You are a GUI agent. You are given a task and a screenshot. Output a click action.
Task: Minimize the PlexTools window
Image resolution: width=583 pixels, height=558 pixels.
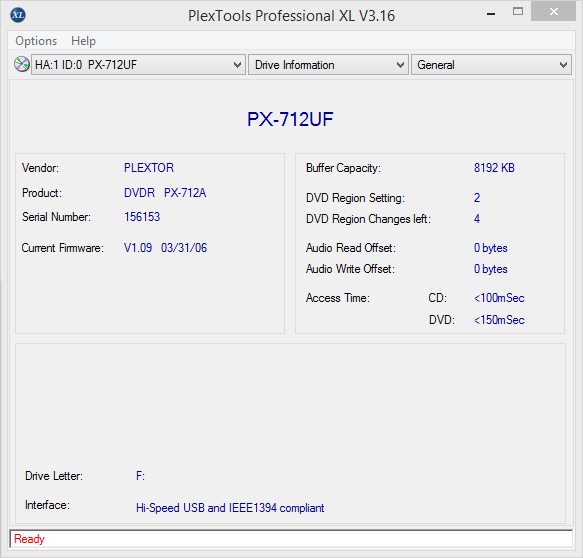491,14
